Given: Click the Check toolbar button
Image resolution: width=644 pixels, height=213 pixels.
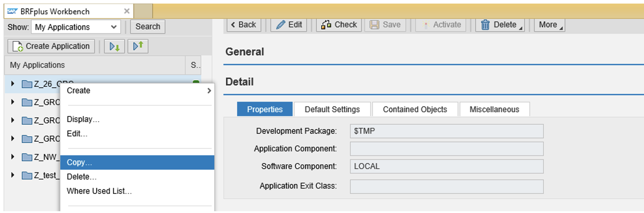Looking at the screenshot, I should pos(339,25).
